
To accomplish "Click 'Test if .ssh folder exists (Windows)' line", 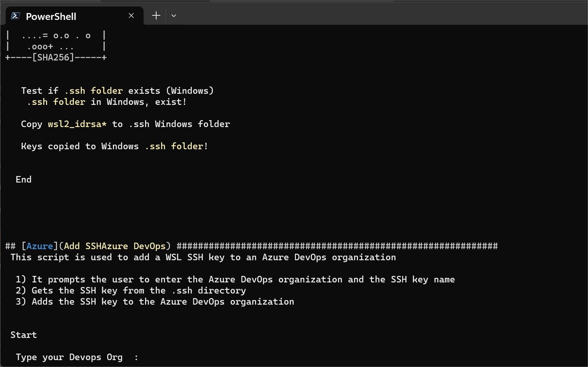I will tap(117, 91).
